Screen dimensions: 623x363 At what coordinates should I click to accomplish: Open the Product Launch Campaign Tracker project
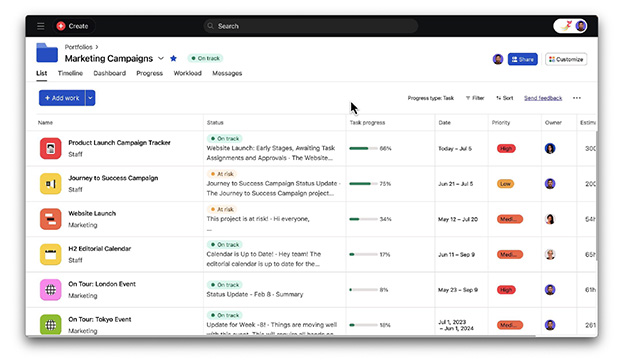pos(119,143)
